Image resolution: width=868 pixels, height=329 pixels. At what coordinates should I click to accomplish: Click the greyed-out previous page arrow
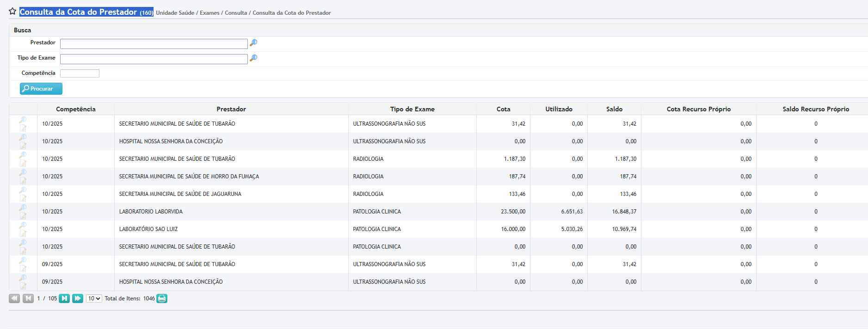28,299
